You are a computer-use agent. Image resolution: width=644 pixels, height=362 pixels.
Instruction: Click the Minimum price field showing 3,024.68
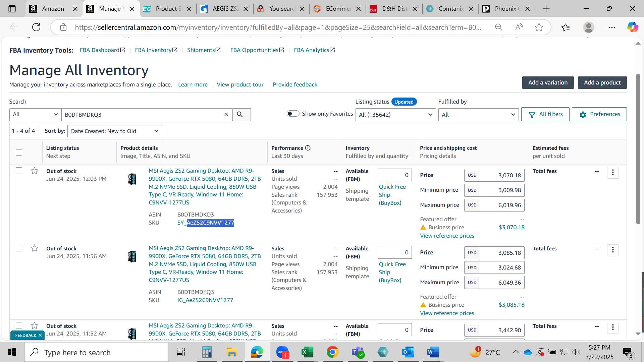(502, 267)
